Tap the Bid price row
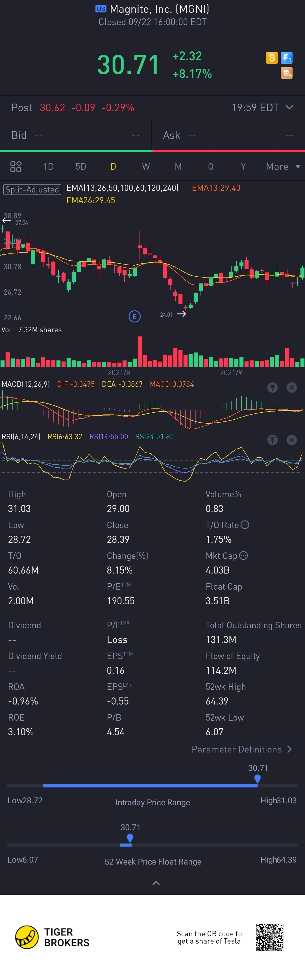 tap(76, 135)
